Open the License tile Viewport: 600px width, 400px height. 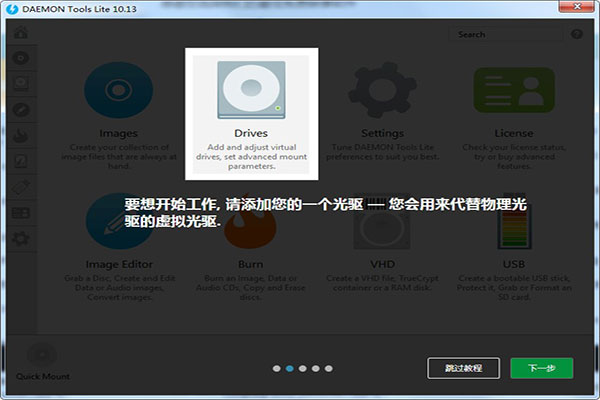513,100
